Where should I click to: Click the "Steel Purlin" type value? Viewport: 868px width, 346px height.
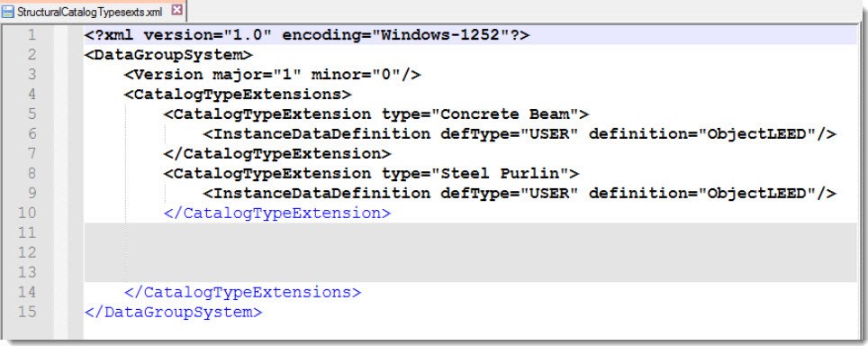tap(500, 173)
